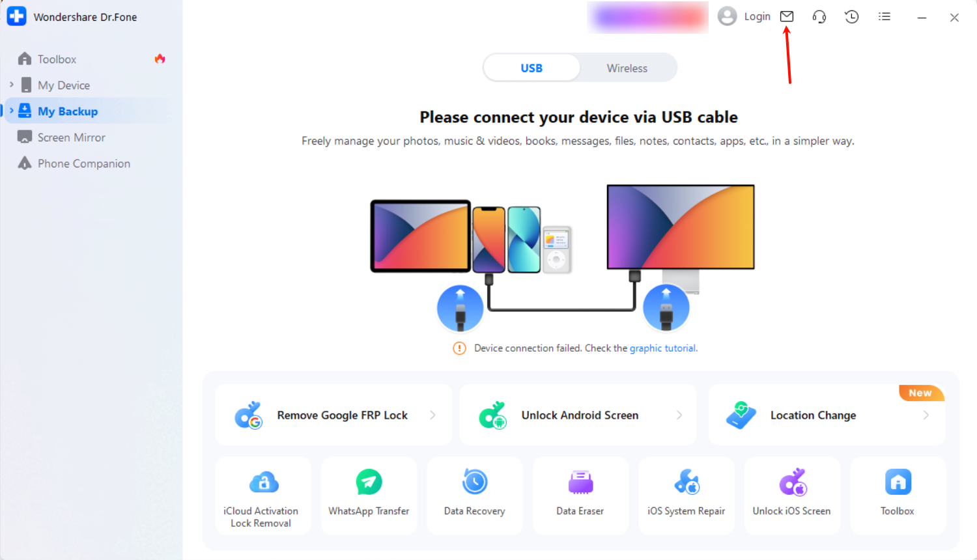Click the headset support icon

tap(819, 17)
